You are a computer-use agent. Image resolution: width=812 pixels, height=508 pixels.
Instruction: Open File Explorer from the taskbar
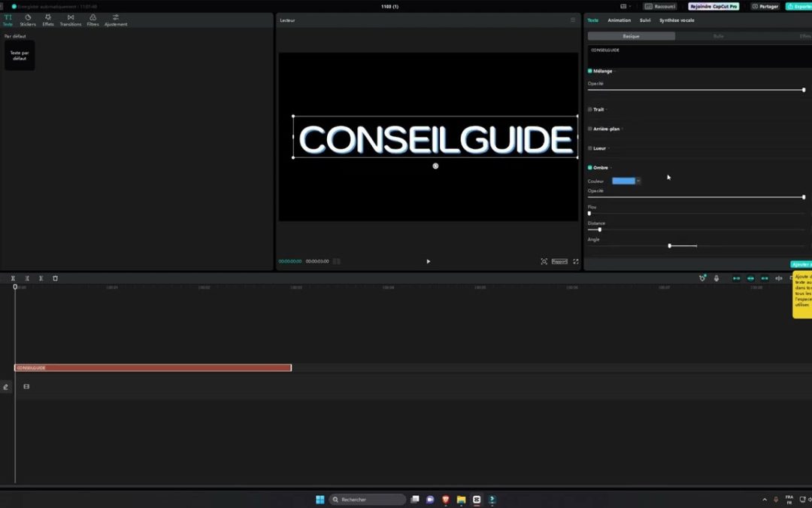[461, 499]
